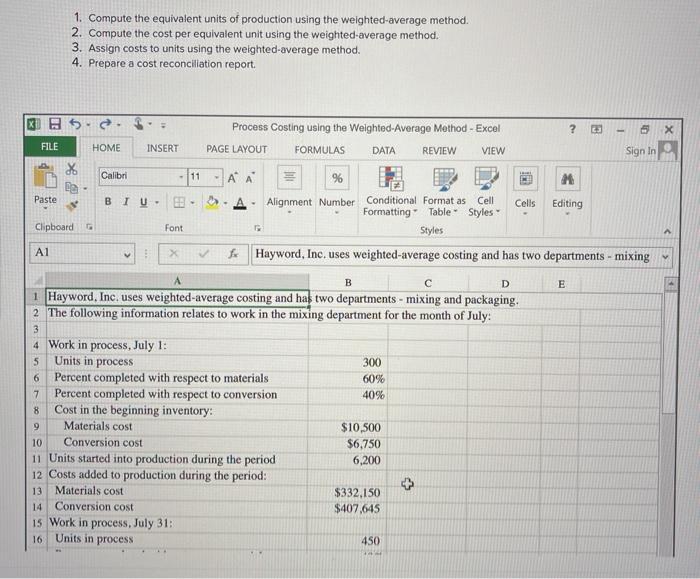Screen dimensions: 700x579
Task: Open the font color dropdown arrow
Action: coord(253,204)
